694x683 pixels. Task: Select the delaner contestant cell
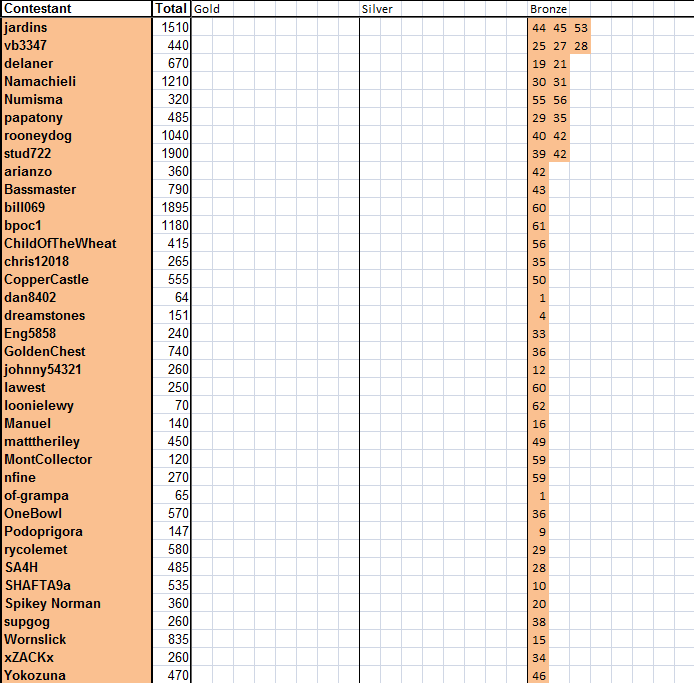[77, 63]
